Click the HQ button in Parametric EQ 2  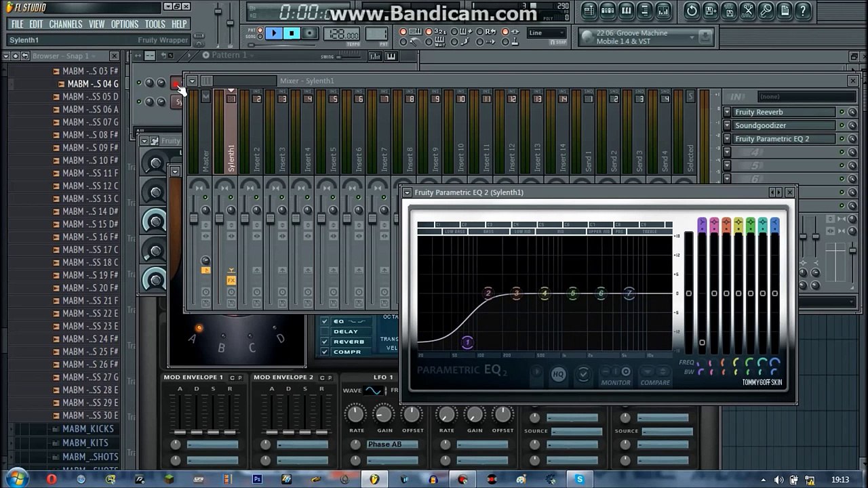[x=558, y=374]
